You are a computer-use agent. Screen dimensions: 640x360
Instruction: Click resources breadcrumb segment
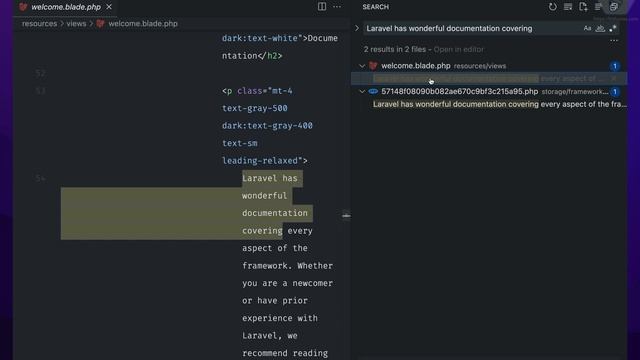click(x=39, y=24)
